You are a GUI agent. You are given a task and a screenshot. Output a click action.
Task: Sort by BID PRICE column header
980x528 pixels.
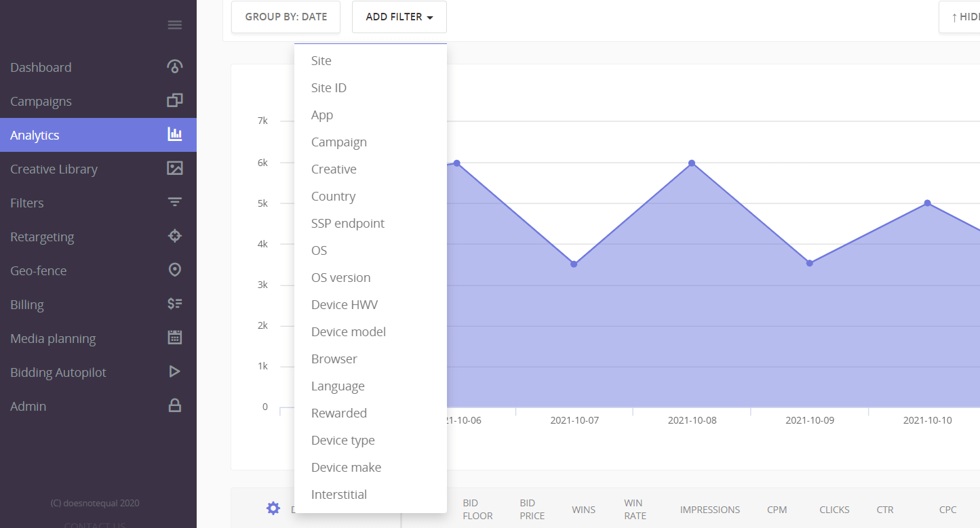532,509
